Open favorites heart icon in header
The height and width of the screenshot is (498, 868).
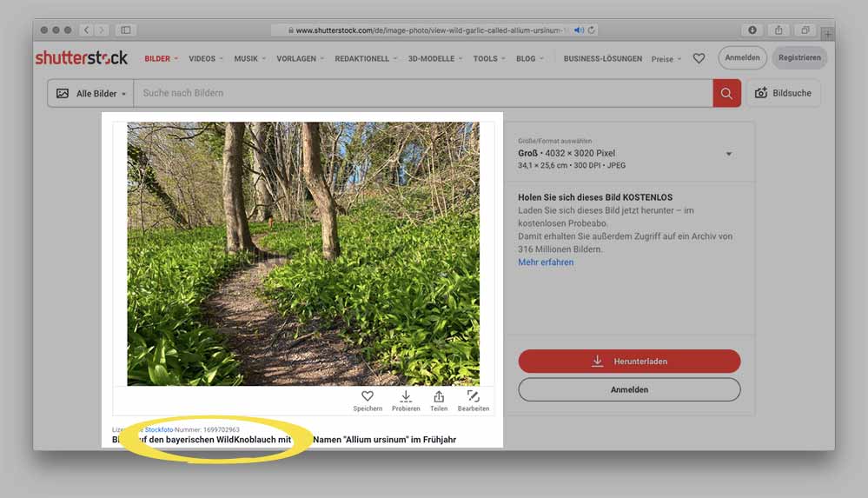pyautogui.click(x=699, y=59)
